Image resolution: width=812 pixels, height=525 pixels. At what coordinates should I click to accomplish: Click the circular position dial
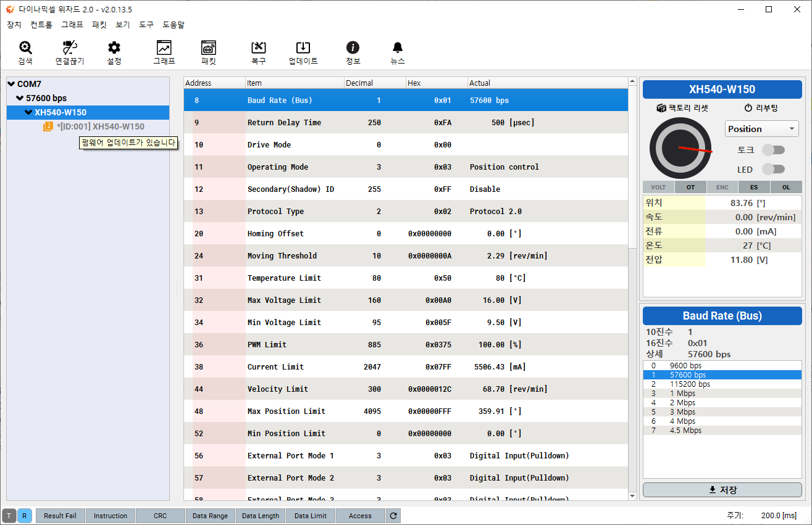679,148
